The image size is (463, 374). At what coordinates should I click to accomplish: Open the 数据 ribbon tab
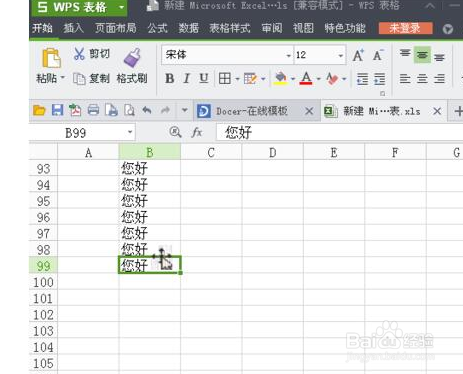(188, 28)
